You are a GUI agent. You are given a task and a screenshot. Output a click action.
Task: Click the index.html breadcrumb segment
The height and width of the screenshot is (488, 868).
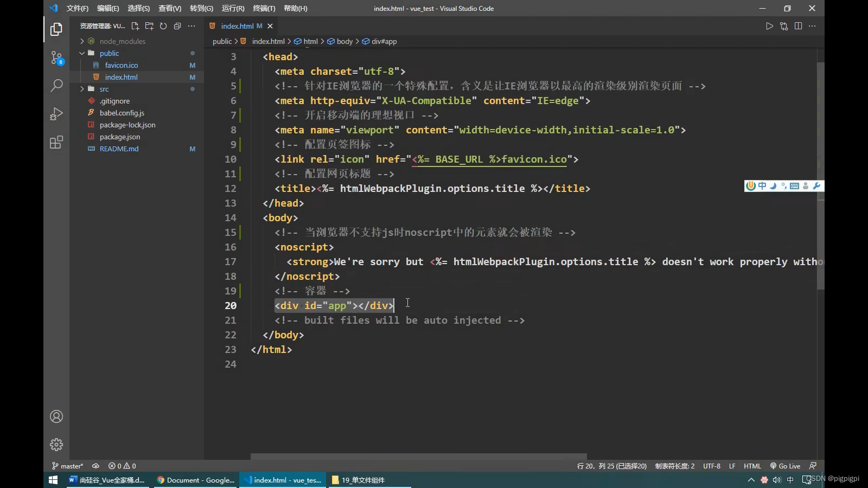pyautogui.click(x=263, y=41)
